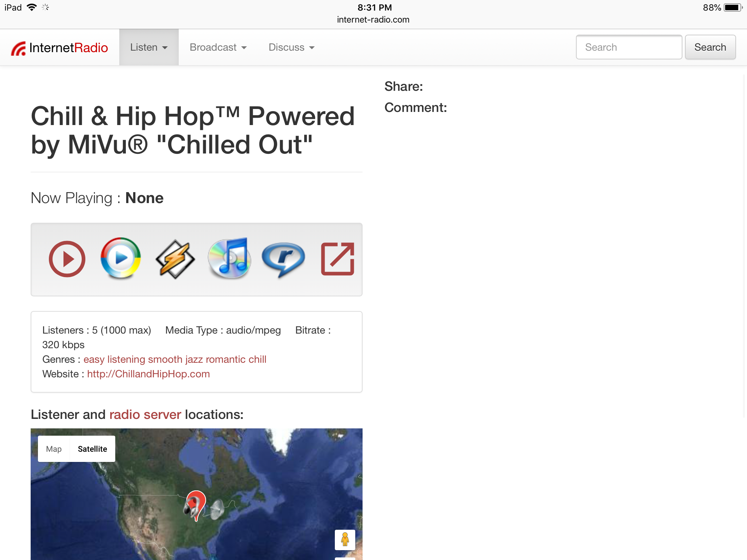Image resolution: width=747 pixels, height=560 pixels.
Task: Expand the Listen dropdown menu
Action: pyautogui.click(x=149, y=48)
